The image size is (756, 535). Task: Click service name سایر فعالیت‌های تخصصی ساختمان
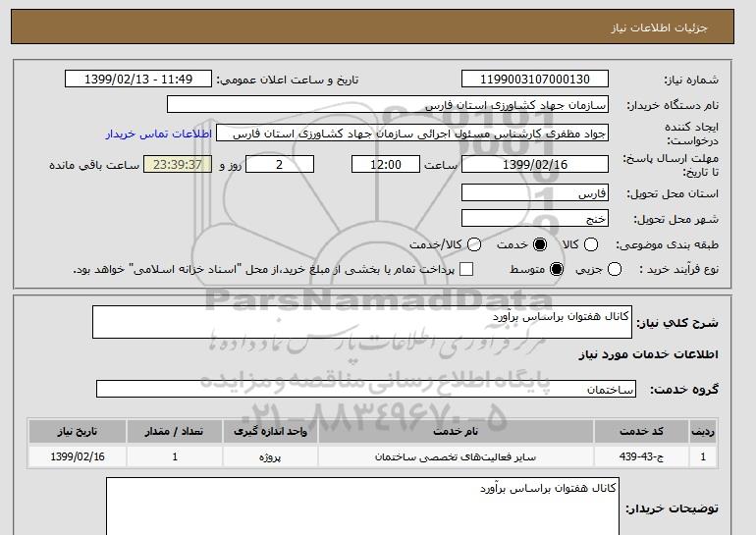[456, 456]
